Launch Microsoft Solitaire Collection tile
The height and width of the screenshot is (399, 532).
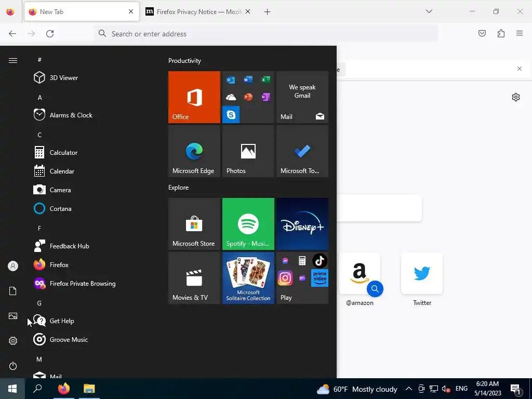248,278
